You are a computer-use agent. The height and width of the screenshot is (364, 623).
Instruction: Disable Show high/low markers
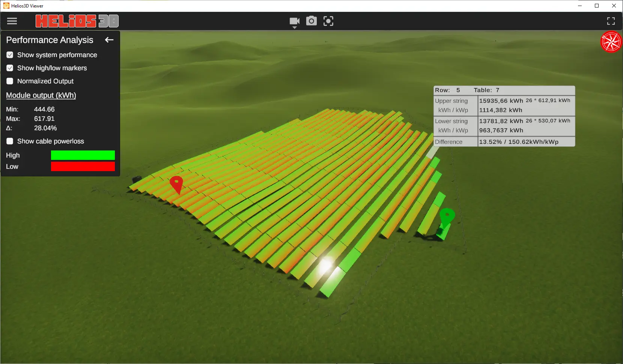(x=10, y=68)
